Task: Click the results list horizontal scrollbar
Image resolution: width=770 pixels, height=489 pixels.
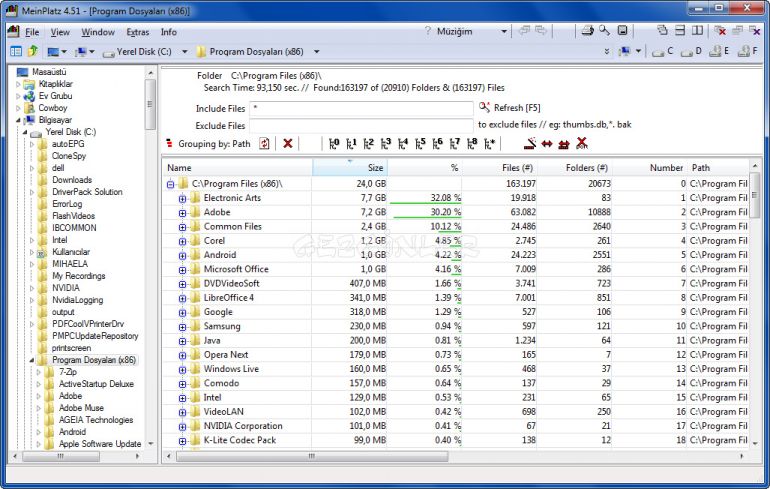Action: click(x=312, y=456)
